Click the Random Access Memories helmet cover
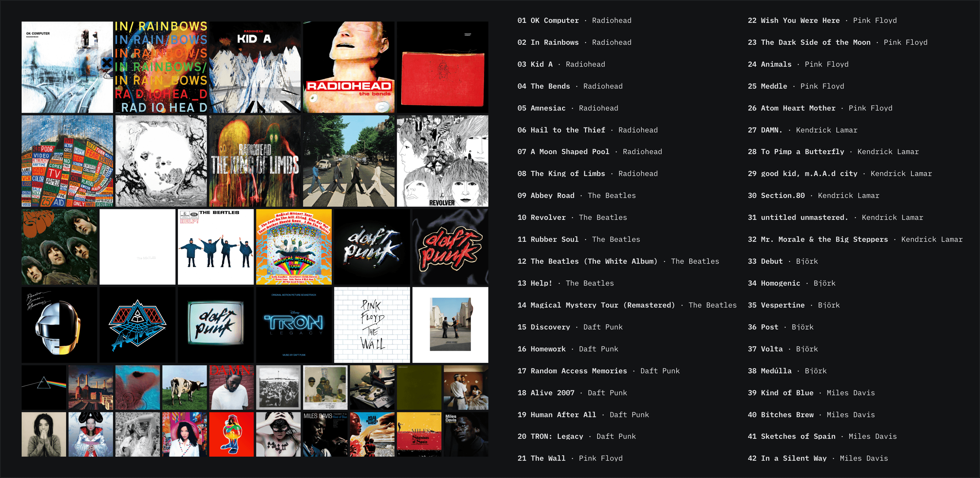 click(59, 325)
